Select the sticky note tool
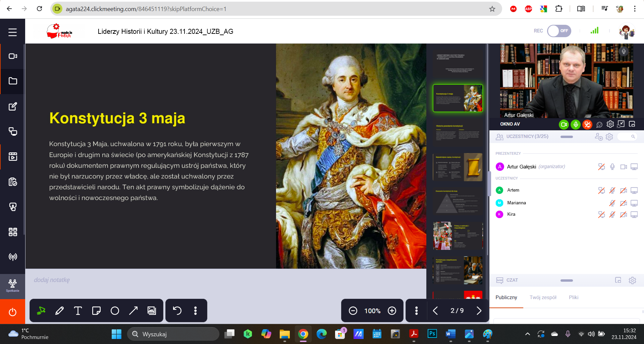 (96, 311)
